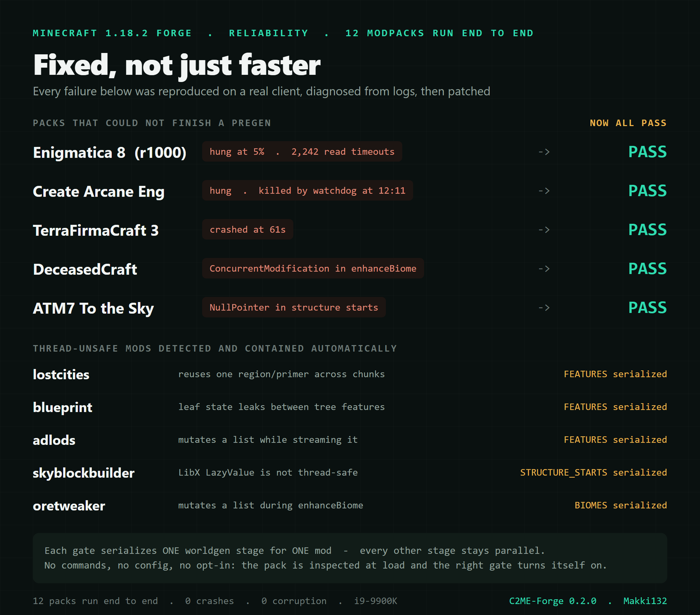Image resolution: width=700 pixels, height=615 pixels.
Task: Select the "RELIABILITY" header label
Action: coord(268,33)
